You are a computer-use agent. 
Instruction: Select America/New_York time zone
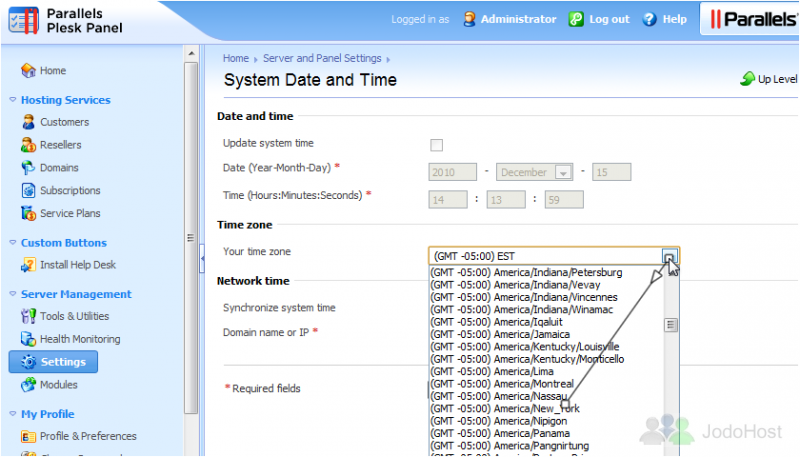pos(546,409)
